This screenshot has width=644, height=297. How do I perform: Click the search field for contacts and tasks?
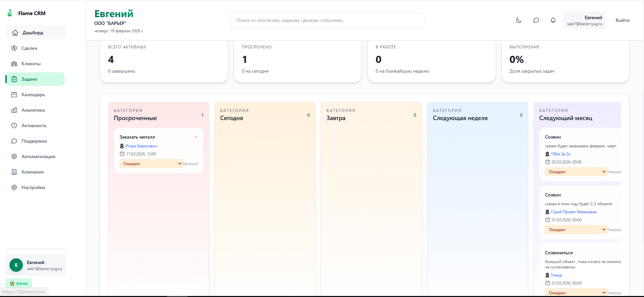(x=327, y=20)
